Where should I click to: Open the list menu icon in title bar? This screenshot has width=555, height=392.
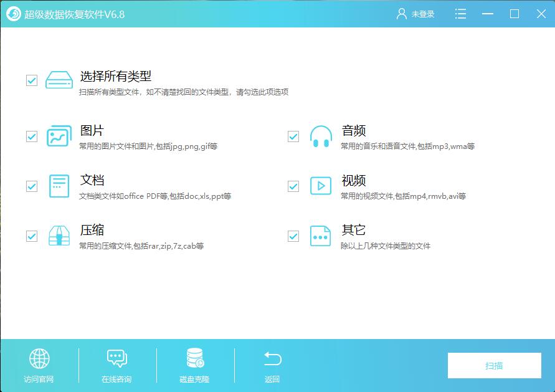460,14
